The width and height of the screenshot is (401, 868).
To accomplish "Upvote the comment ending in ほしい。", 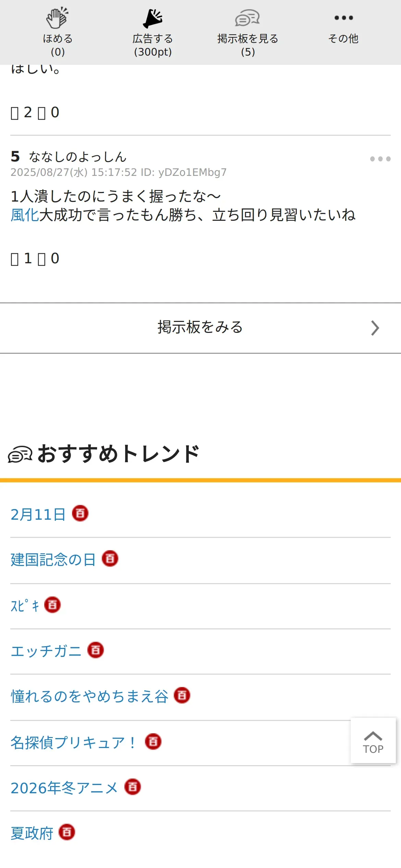I will (x=15, y=113).
